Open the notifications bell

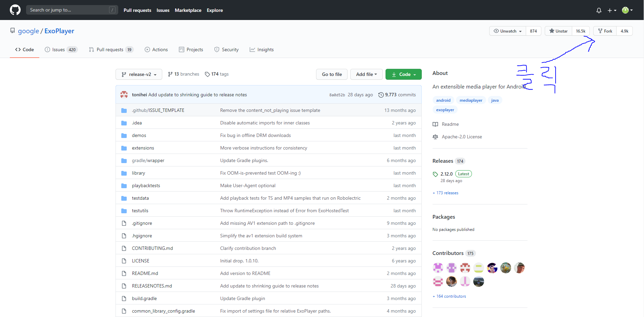[x=599, y=10]
